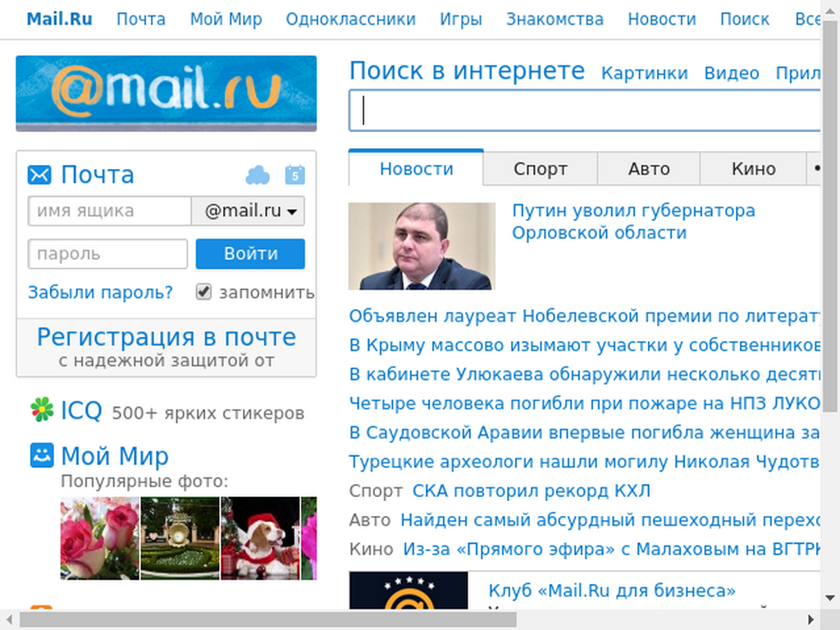The height and width of the screenshot is (630, 840).
Task: Open Игры in top navigation
Action: [x=461, y=20]
